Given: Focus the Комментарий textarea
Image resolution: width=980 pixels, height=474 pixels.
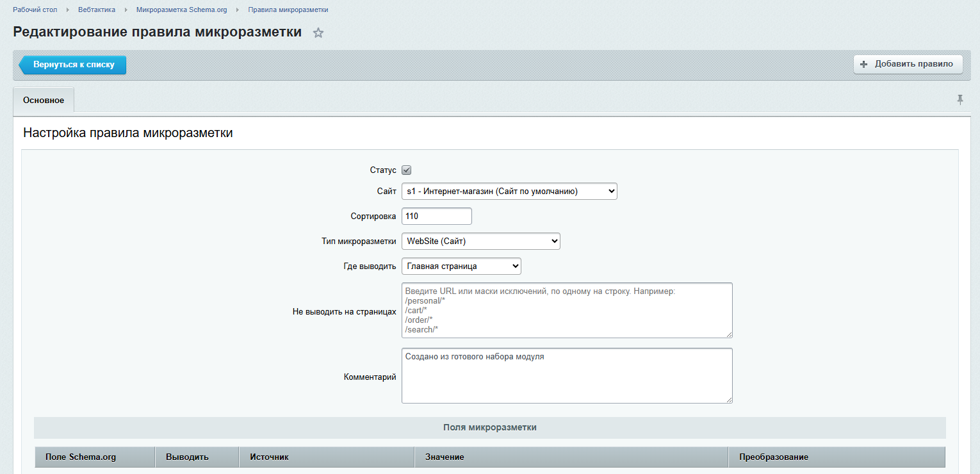Looking at the screenshot, I should pos(567,375).
